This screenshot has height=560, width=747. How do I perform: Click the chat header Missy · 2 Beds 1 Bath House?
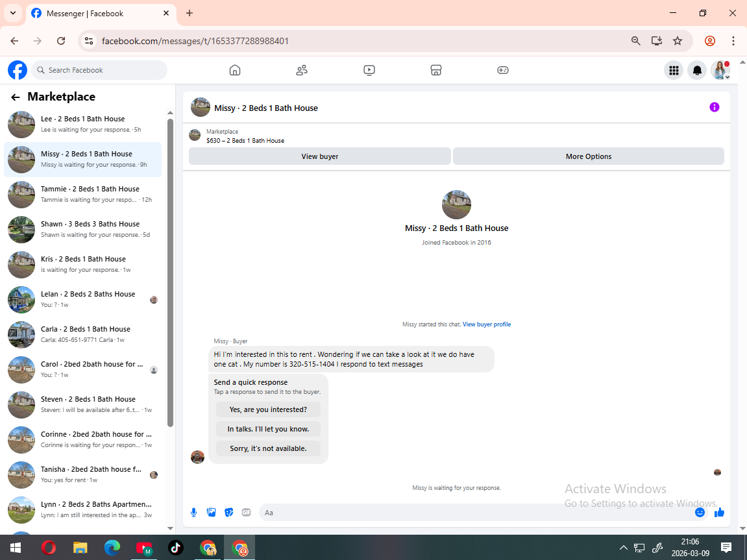[266, 108]
